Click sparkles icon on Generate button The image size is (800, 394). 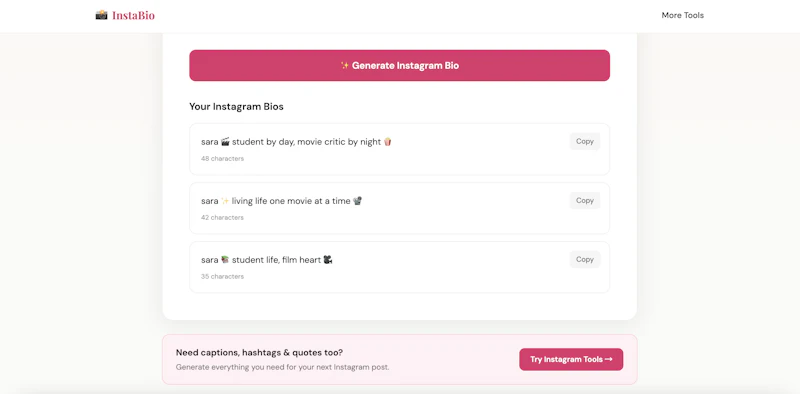345,65
